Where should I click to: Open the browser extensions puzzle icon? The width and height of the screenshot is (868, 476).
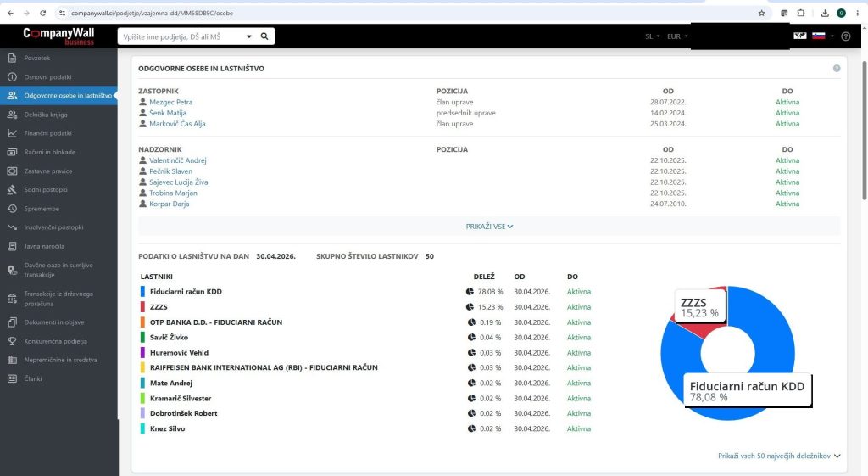coord(801,13)
